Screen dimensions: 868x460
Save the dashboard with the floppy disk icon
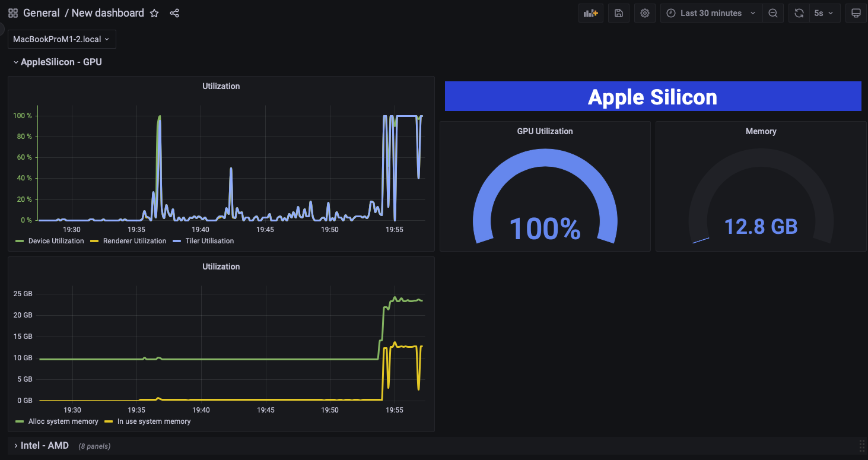pos(619,13)
